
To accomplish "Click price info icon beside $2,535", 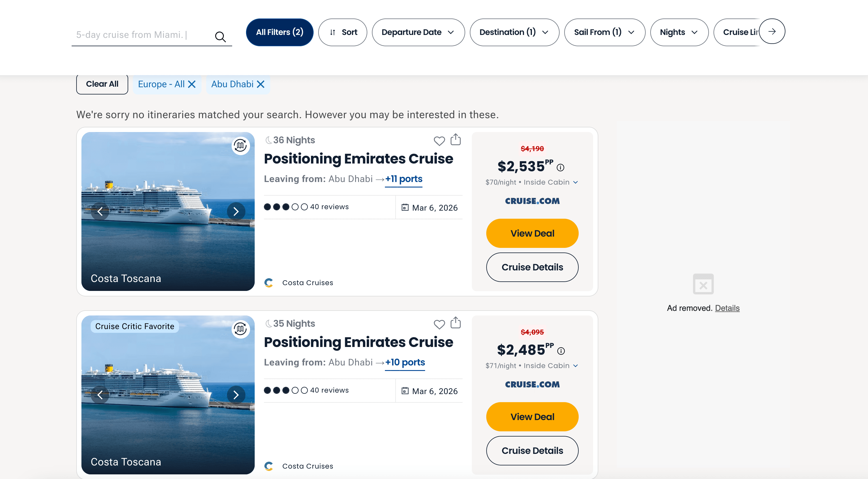I will [x=560, y=168].
